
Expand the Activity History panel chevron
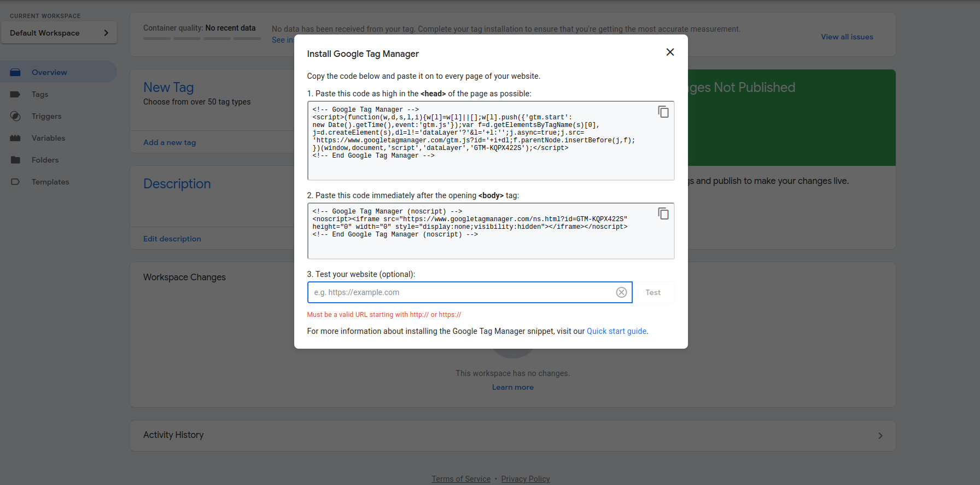click(880, 436)
